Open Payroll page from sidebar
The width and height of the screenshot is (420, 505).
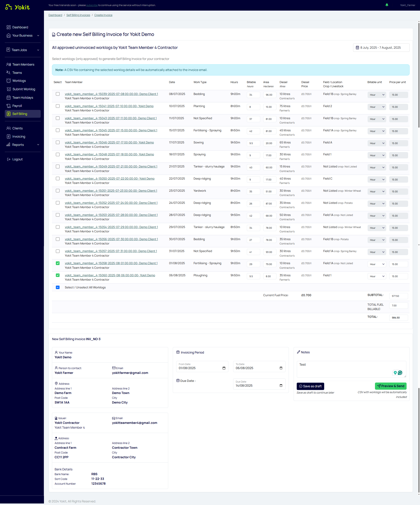coord(17,106)
